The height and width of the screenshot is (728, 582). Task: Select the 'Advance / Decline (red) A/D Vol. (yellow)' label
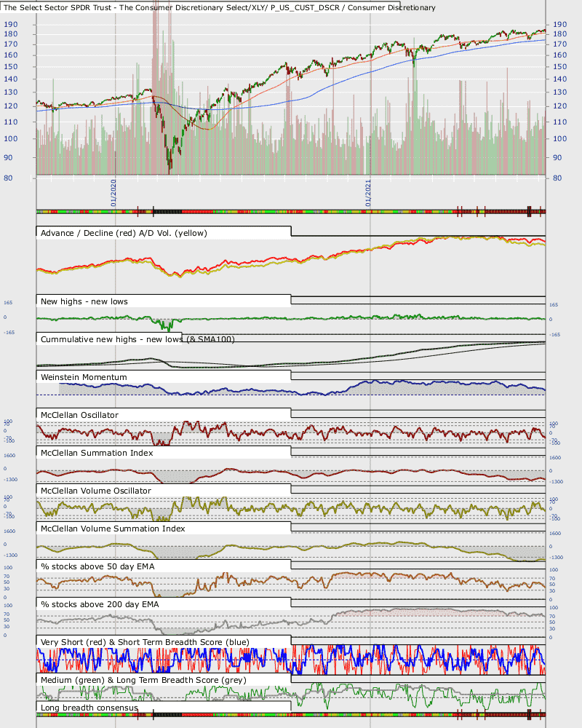[x=124, y=233]
